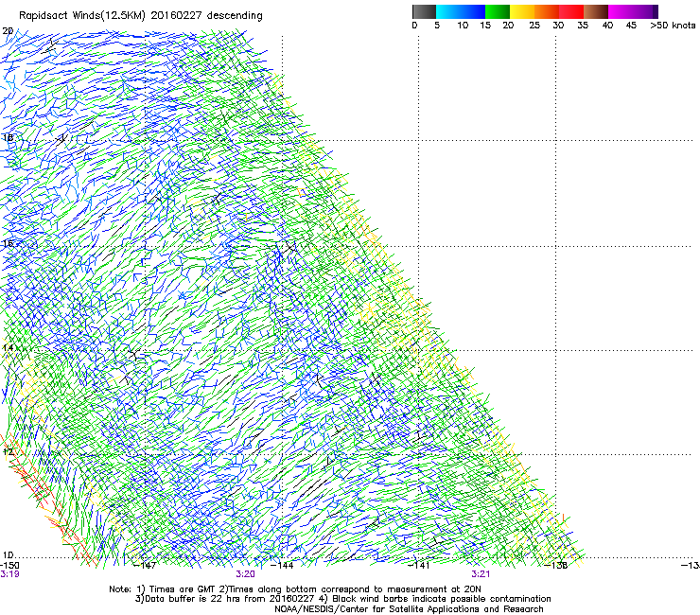The height and width of the screenshot is (615, 700).
Task: Click the '5' legend scale label
Action: [x=437, y=26]
